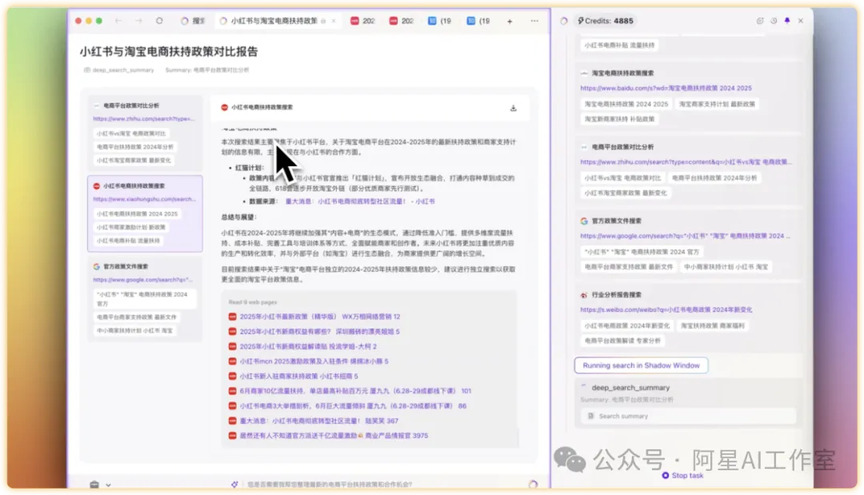
Task: Click the 小红书电商补贴 流量扶持 chip in side panel
Action: [619, 45]
